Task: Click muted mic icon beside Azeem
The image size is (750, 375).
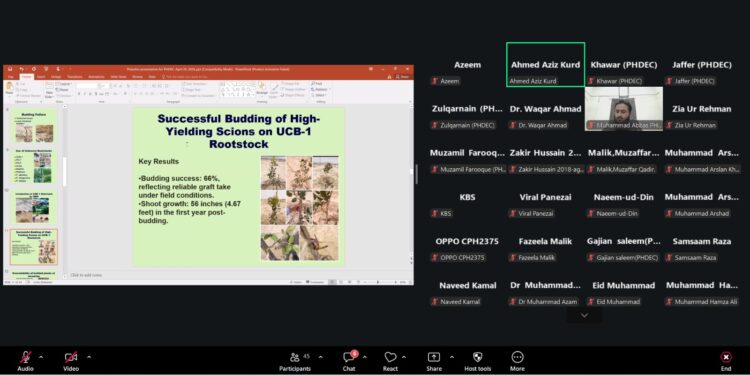Action: (x=435, y=81)
